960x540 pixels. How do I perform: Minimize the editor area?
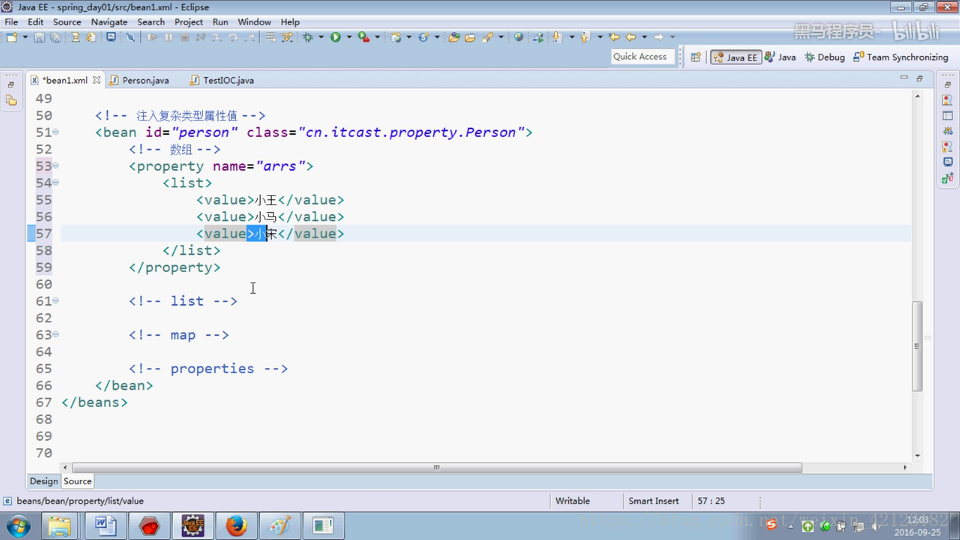click(x=904, y=78)
